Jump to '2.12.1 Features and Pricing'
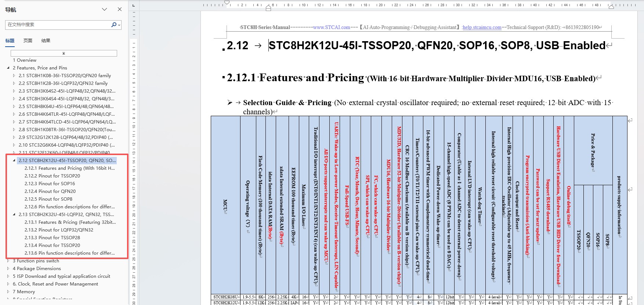The width and height of the screenshot is (644, 305). 70,168
